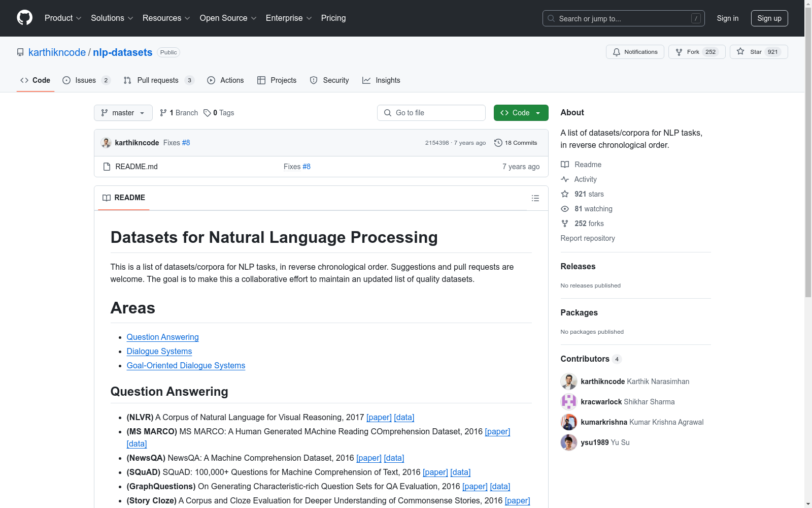Screen dimensions: 812x508
Task: Open kumarkrishna's contributor avatar
Action: point(569,422)
